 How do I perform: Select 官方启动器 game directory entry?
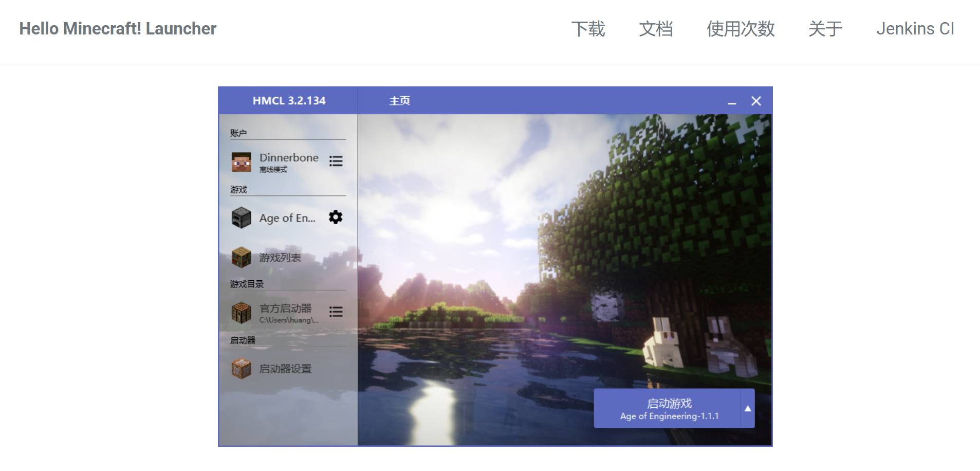pos(285,308)
